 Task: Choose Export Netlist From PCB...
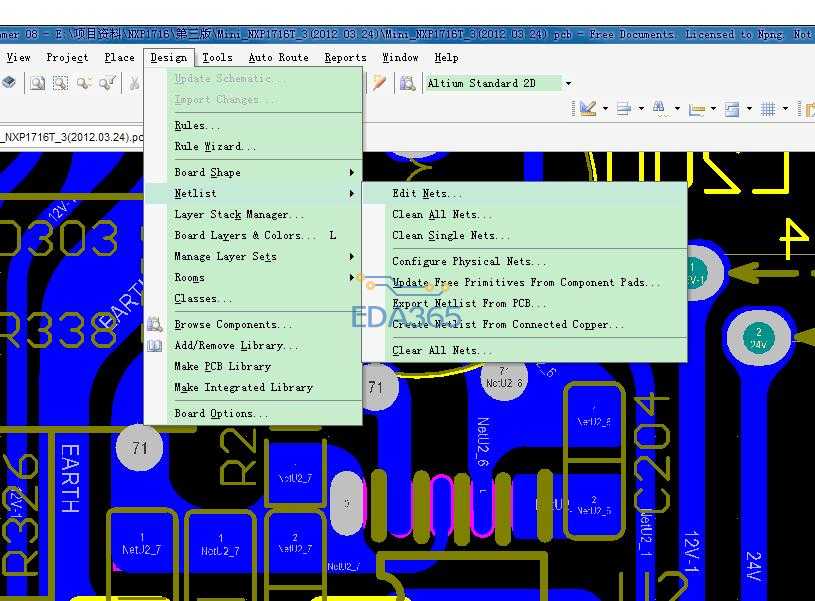pyautogui.click(x=524, y=303)
